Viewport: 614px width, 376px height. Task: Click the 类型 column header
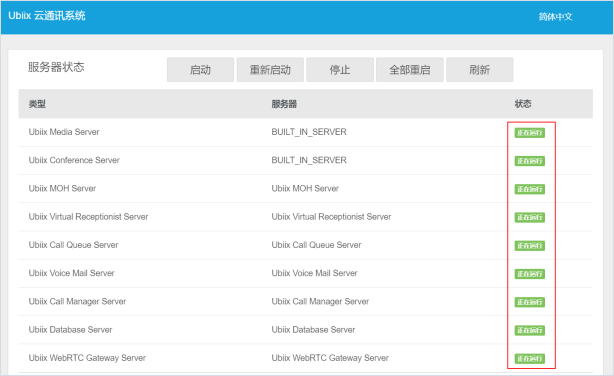[37, 104]
